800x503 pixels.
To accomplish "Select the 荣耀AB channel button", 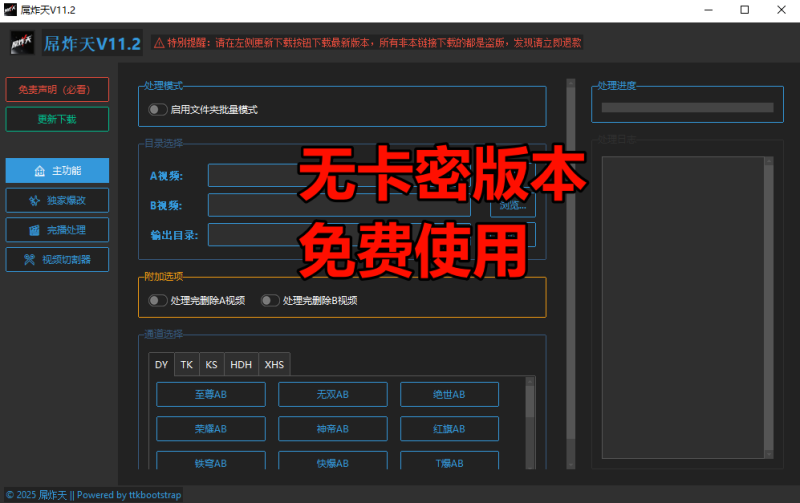I will [x=211, y=429].
